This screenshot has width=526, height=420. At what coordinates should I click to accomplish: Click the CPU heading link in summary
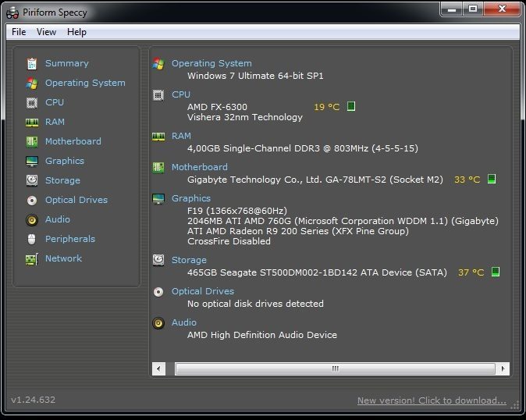pos(181,94)
